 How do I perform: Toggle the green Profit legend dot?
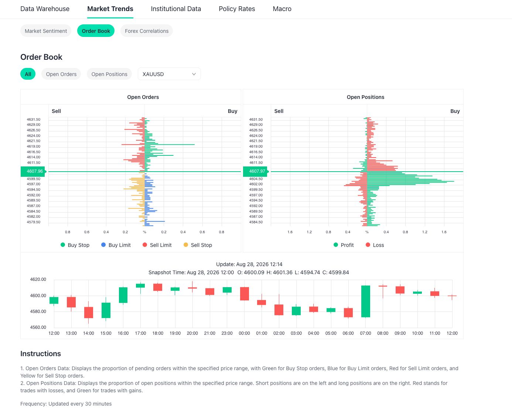(x=336, y=245)
